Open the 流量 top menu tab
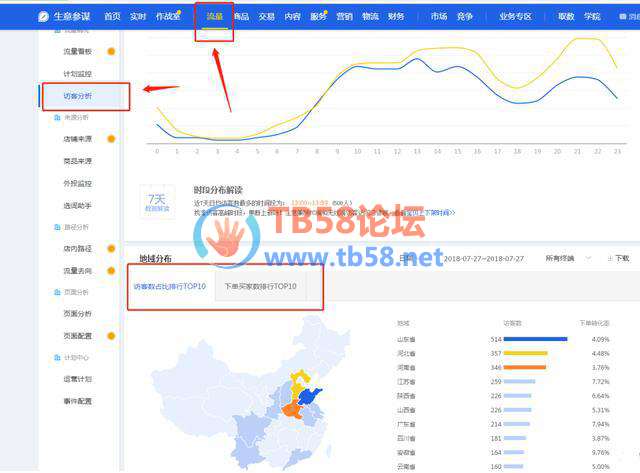Image resolution: width=640 pixels, height=473 pixels. [x=215, y=17]
